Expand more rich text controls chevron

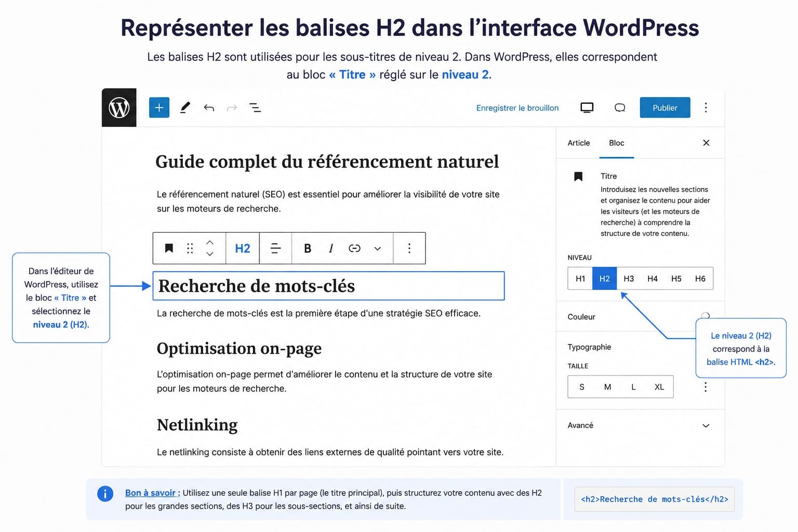pyautogui.click(x=378, y=249)
